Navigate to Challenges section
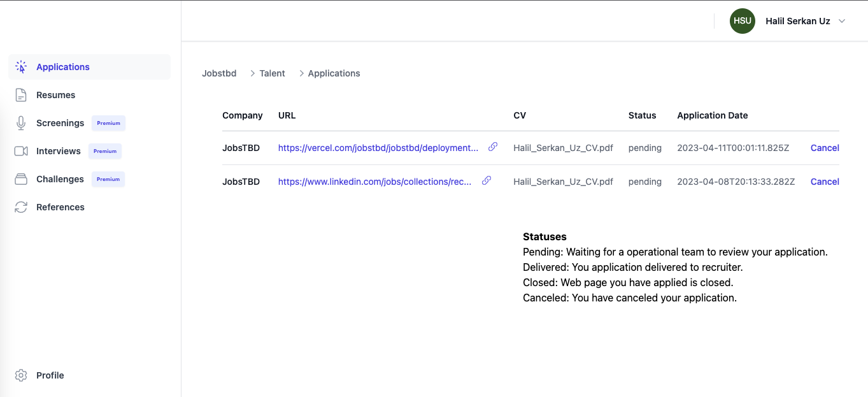 point(89,179)
